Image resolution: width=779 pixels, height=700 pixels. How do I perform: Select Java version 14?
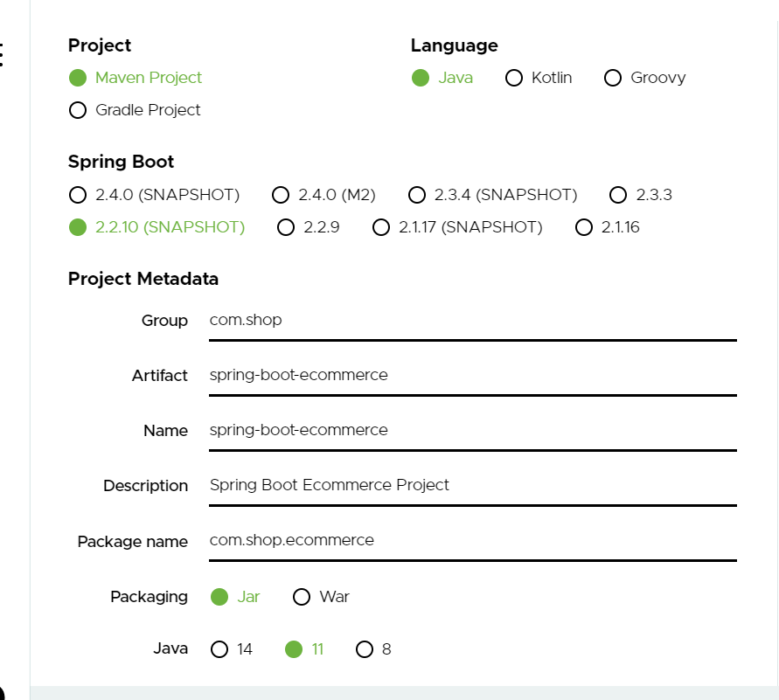coord(219,649)
